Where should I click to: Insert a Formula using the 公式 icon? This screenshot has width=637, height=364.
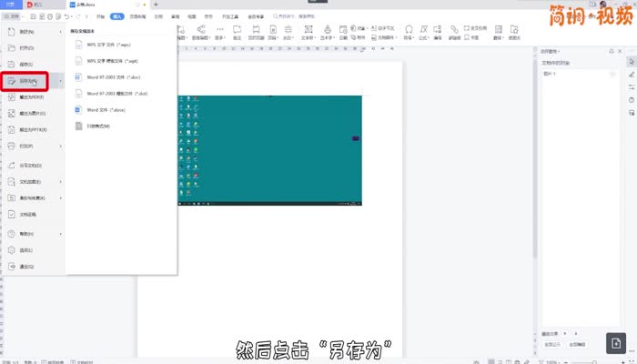[x=424, y=30]
